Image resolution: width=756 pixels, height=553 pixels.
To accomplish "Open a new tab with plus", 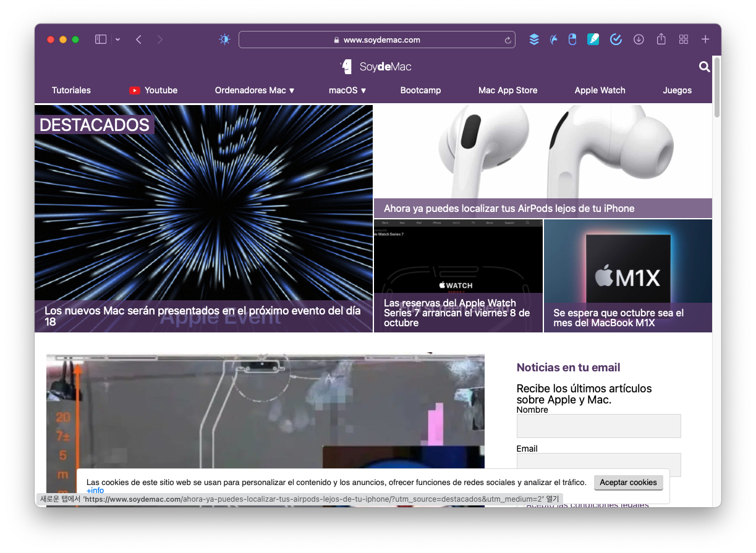I will tap(705, 40).
